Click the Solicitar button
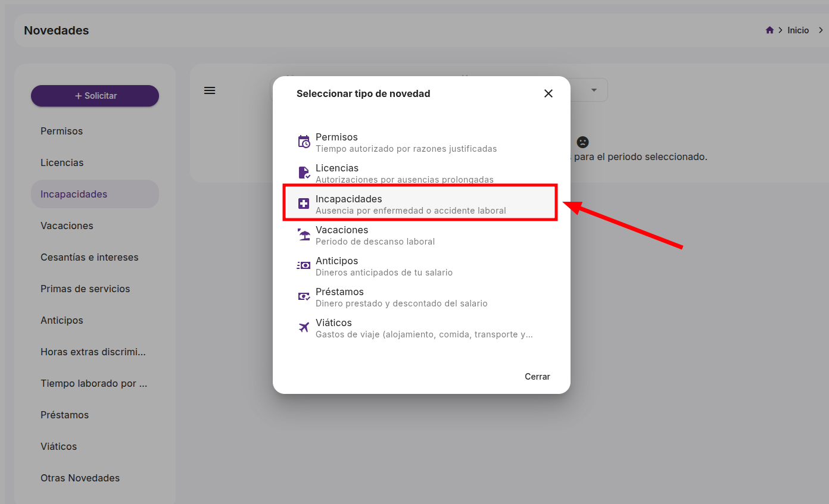Viewport: 829px width, 504px height. [95, 96]
